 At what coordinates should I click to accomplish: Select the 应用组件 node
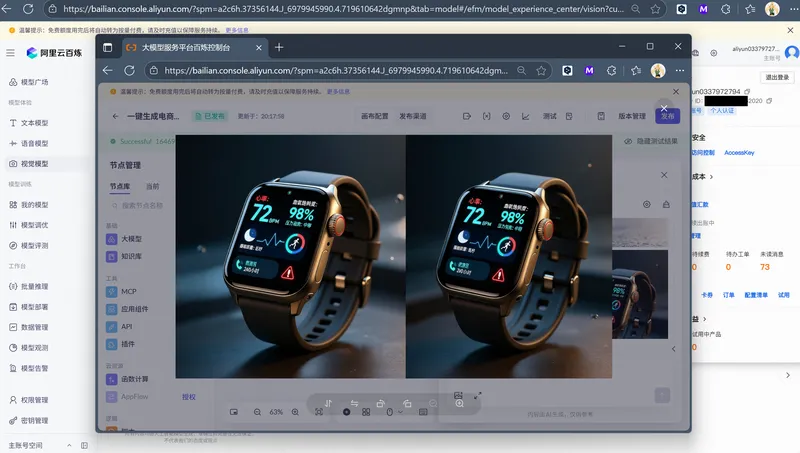coord(128,309)
